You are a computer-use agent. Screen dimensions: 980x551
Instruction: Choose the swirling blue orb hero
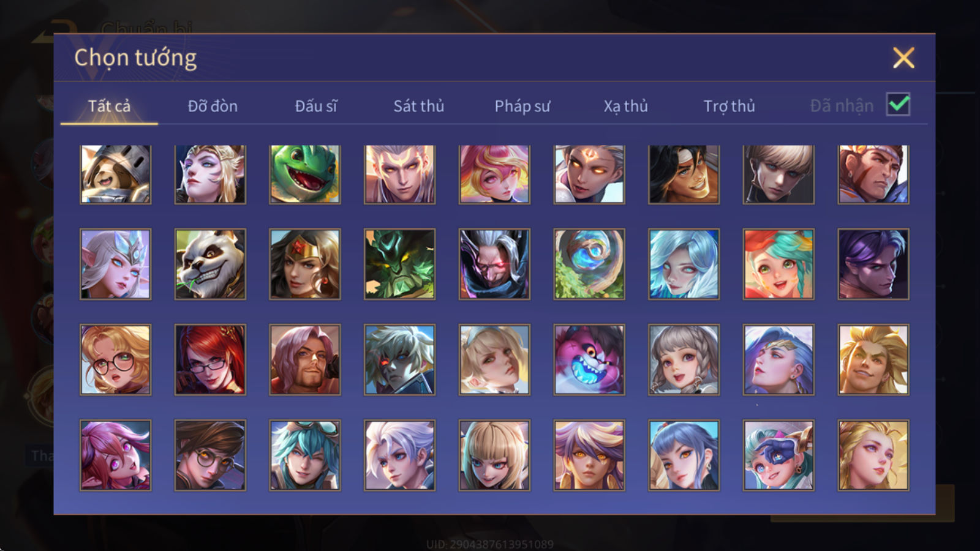[x=589, y=264]
